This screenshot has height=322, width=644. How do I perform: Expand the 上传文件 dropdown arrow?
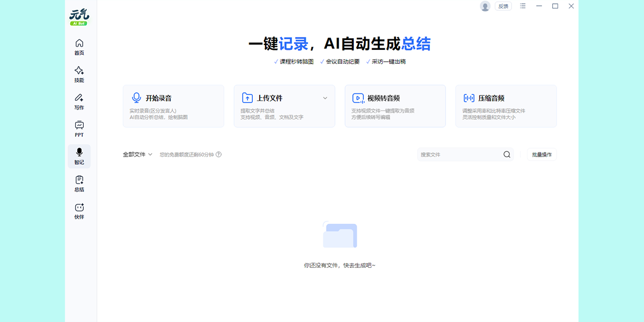(x=325, y=98)
